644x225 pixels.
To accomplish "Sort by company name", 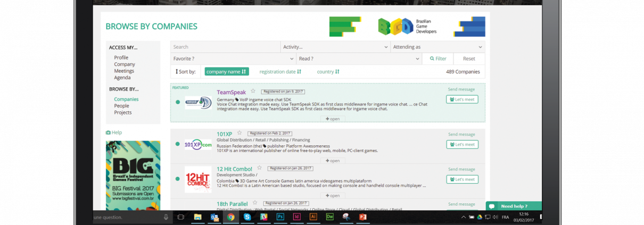I will 227,71.
